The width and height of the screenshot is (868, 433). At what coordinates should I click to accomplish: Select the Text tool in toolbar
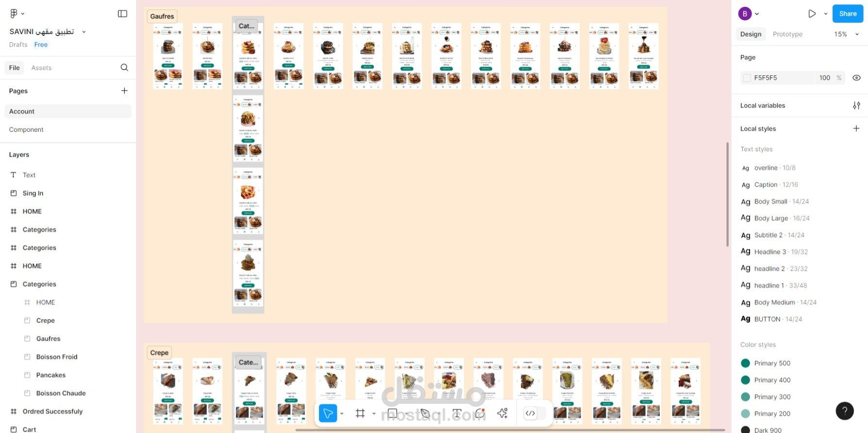tap(456, 414)
